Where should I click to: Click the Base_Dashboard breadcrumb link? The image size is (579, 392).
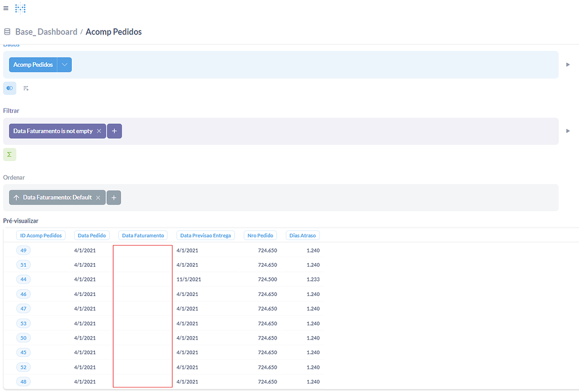point(46,32)
